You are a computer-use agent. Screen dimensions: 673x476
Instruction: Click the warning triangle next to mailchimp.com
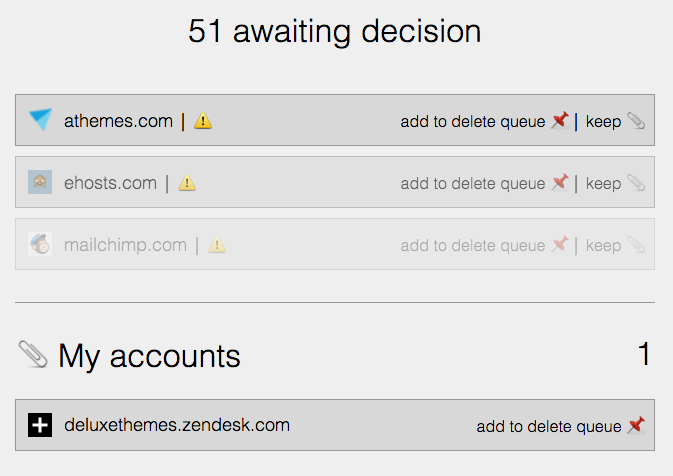click(217, 245)
